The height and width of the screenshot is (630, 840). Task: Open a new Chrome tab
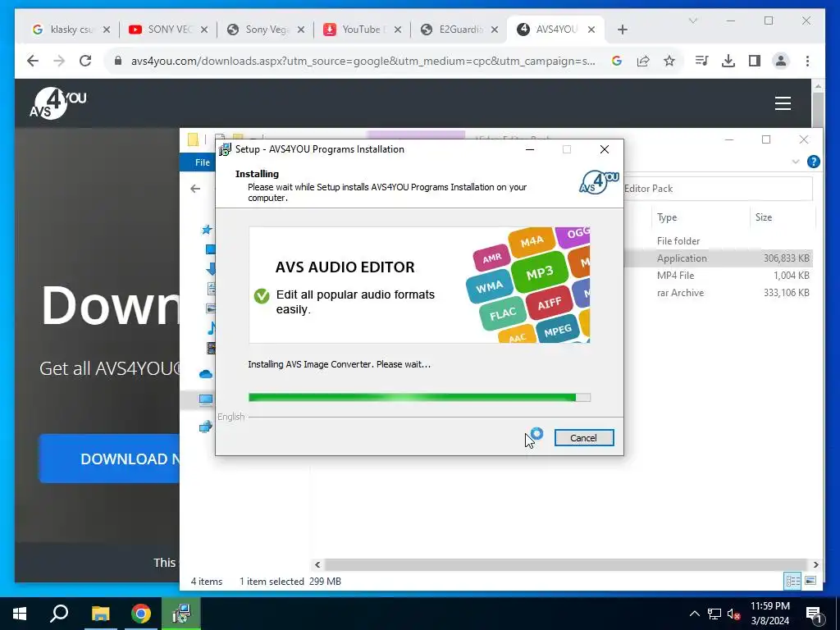click(622, 30)
